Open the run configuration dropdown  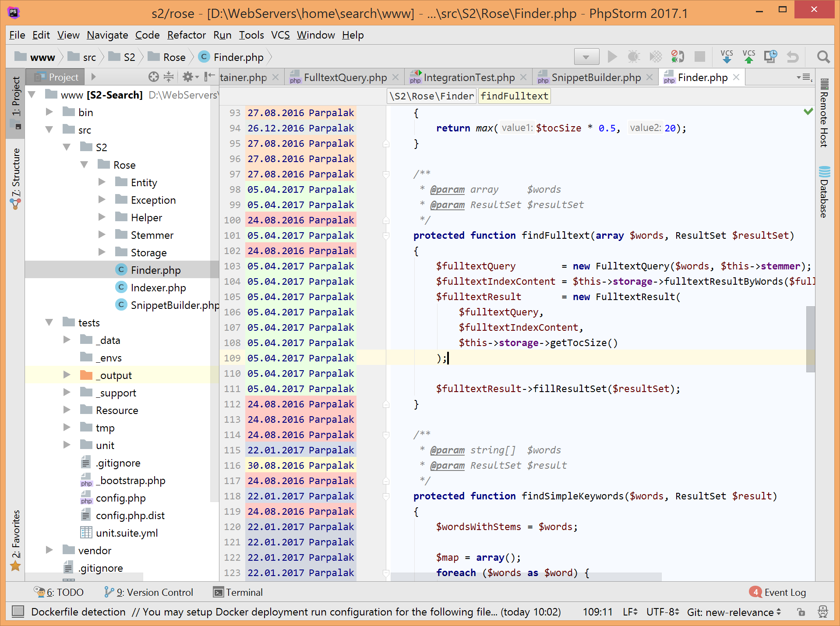pos(586,57)
